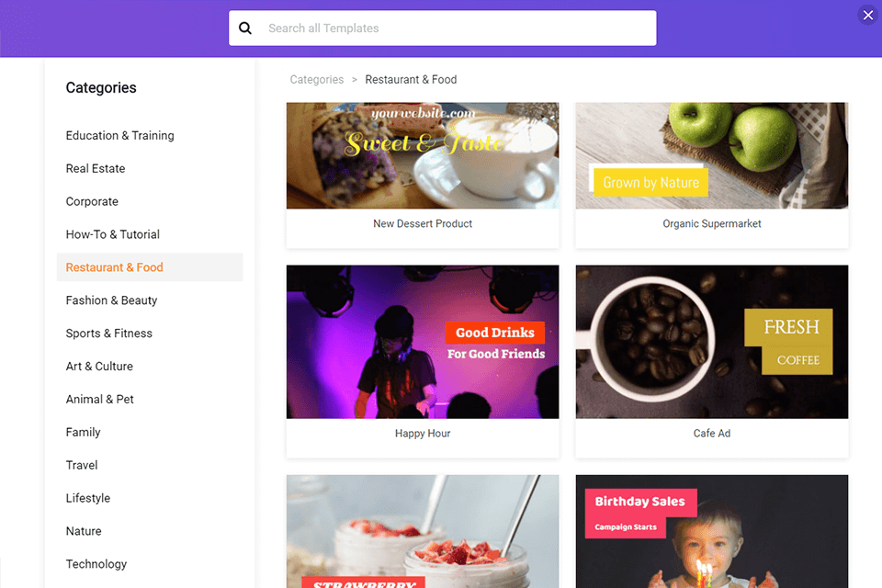Choose the Art & Culture category

click(99, 367)
